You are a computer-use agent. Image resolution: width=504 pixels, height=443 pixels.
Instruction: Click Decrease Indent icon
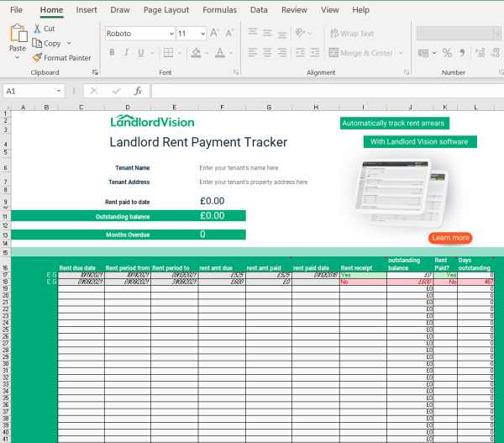pyautogui.click(x=300, y=52)
